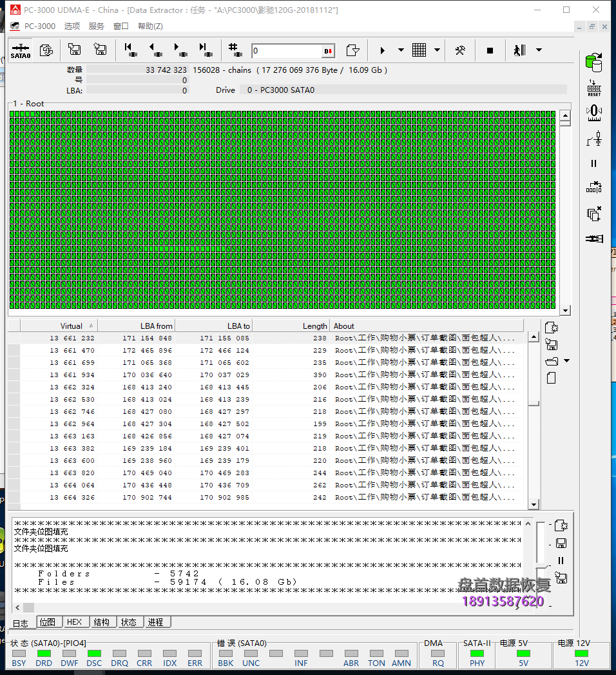Image resolution: width=616 pixels, height=675 pixels.
Task: Open the 窗口 menu
Action: tap(121, 26)
